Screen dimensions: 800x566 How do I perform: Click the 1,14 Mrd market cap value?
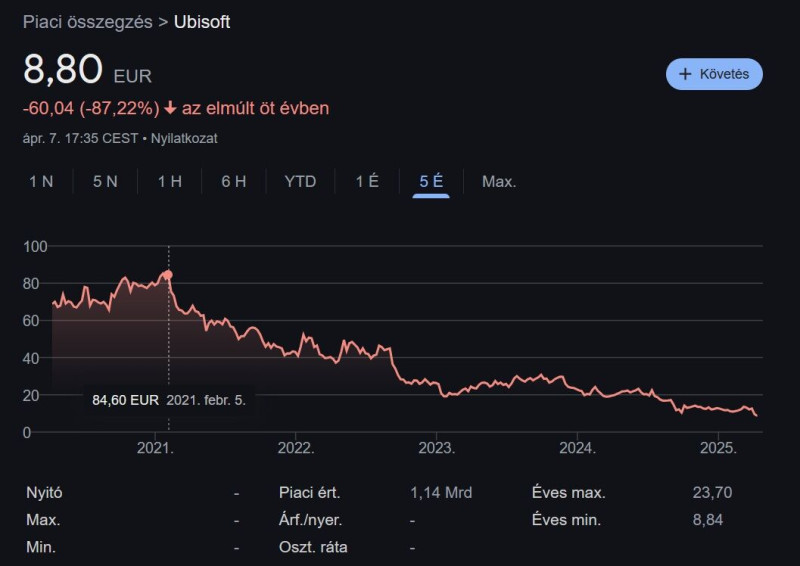[441, 493]
